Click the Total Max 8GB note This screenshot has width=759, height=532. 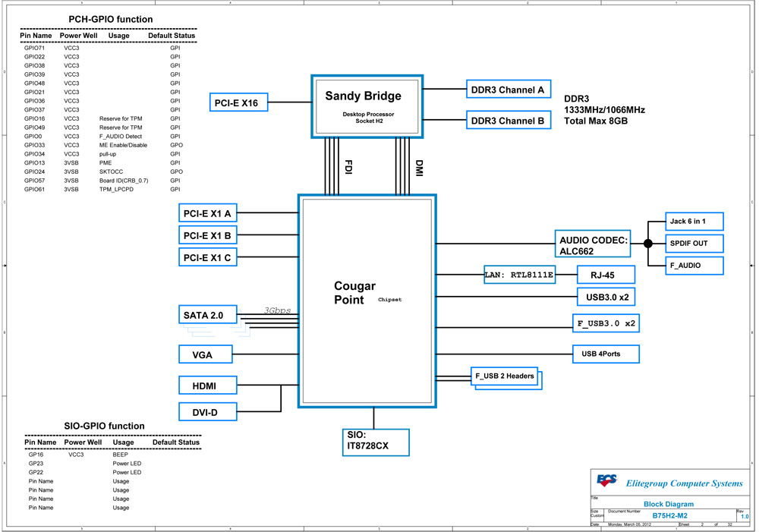click(x=596, y=121)
